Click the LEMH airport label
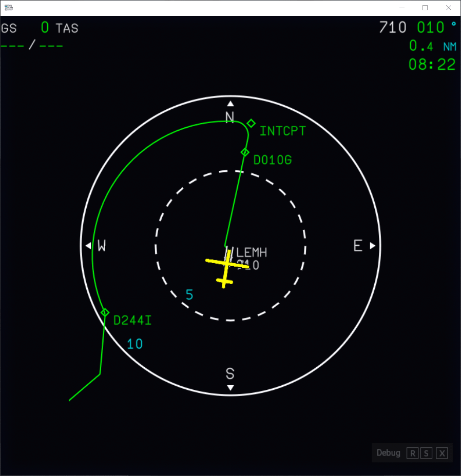Image resolution: width=461 pixels, height=476 pixels. coord(252,253)
